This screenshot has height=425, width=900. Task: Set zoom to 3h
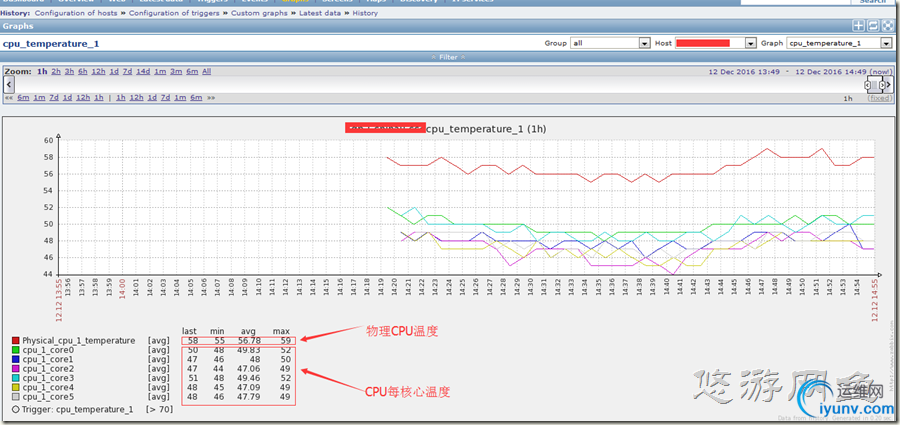click(x=69, y=71)
